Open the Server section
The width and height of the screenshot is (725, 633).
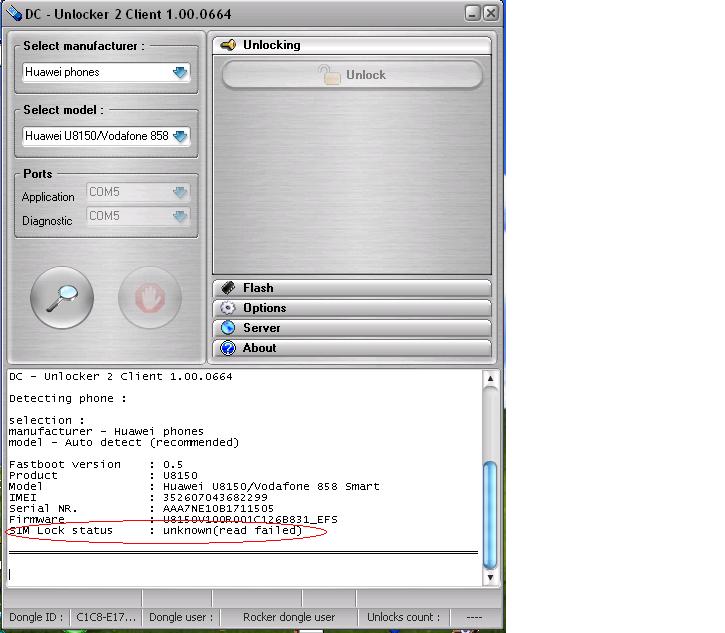[352, 328]
